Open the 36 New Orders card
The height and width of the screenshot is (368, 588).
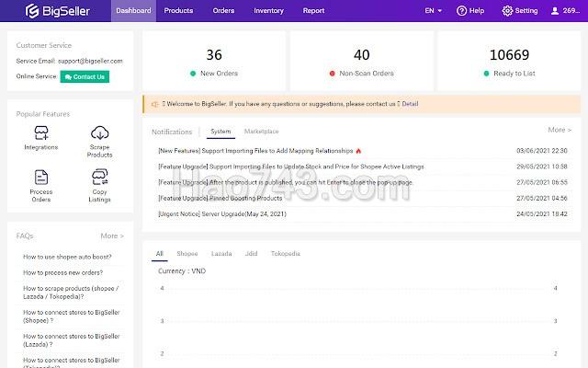point(214,61)
